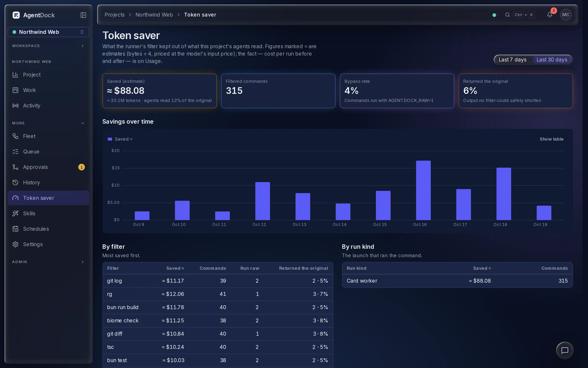Open notifications bell icon

pyautogui.click(x=550, y=15)
